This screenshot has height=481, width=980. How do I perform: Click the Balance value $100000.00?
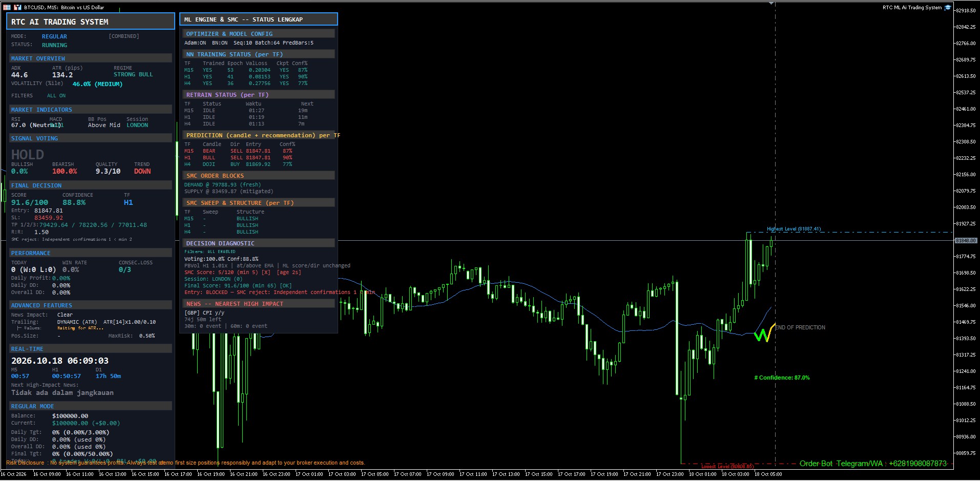click(70, 416)
